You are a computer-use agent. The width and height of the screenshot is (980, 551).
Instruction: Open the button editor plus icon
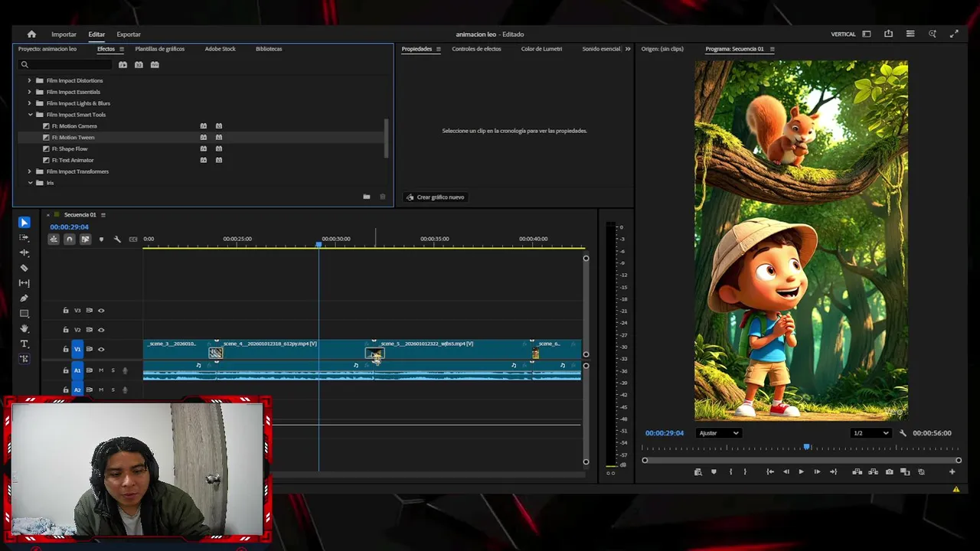952,472
